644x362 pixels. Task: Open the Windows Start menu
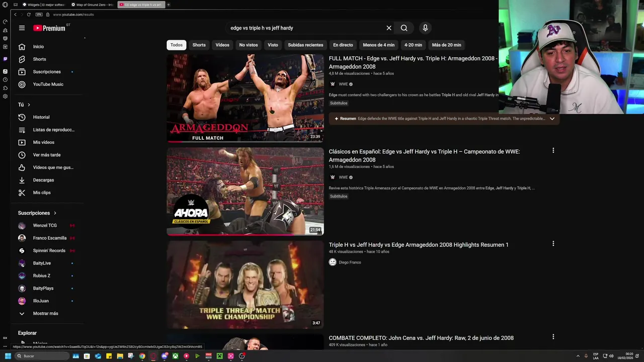[x=8, y=356]
